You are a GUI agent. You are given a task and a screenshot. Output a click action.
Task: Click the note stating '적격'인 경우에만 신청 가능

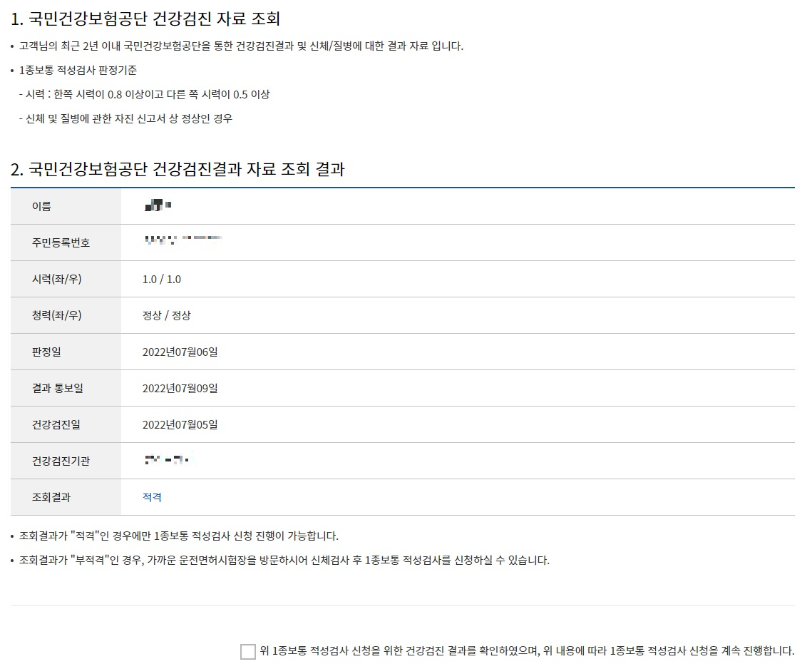pyautogui.click(x=179, y=536)
